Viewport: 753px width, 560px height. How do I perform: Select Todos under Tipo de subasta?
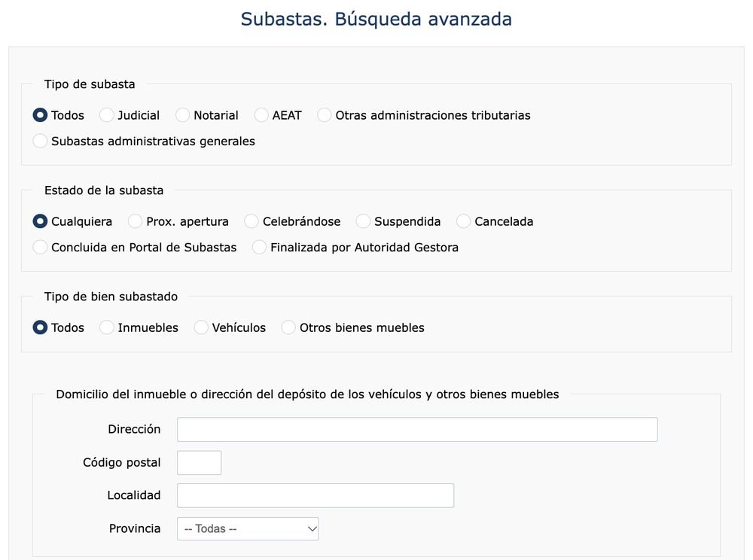[40, 115]
